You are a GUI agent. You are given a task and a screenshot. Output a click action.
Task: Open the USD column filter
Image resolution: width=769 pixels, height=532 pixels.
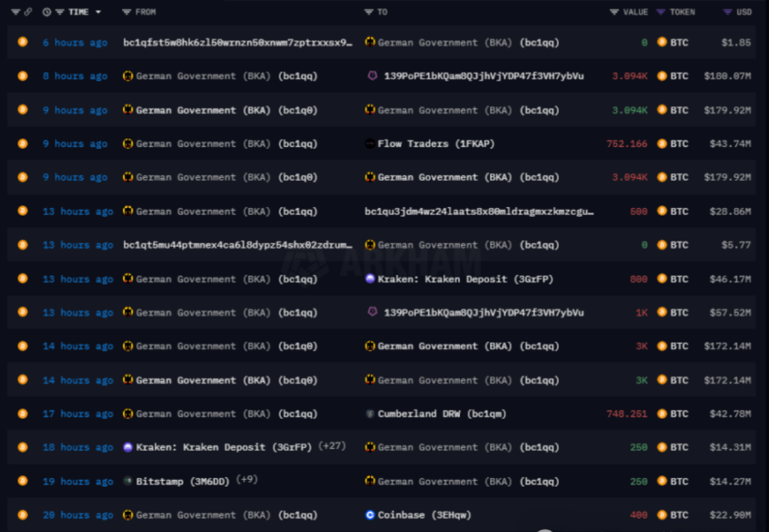point(728,12)
